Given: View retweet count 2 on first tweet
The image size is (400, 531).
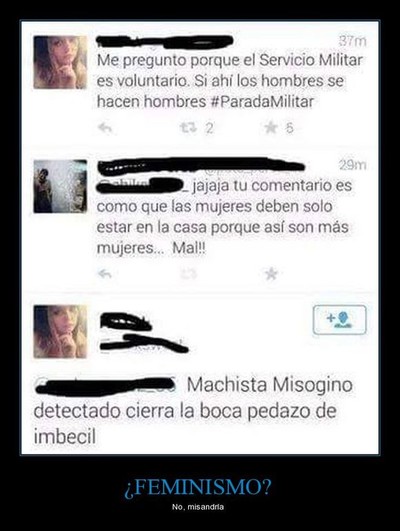Looking at the screenshot, I should (209, 128).
